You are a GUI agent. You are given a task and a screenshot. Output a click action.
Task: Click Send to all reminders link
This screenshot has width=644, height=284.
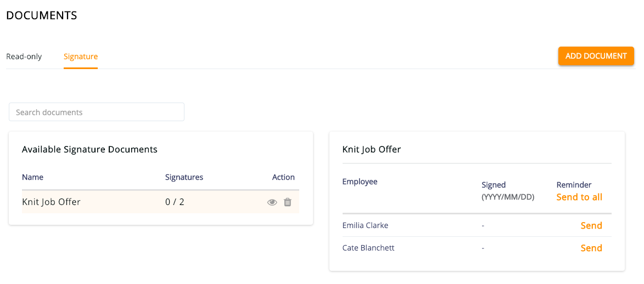pyautogui.click(x=579, y=197)
